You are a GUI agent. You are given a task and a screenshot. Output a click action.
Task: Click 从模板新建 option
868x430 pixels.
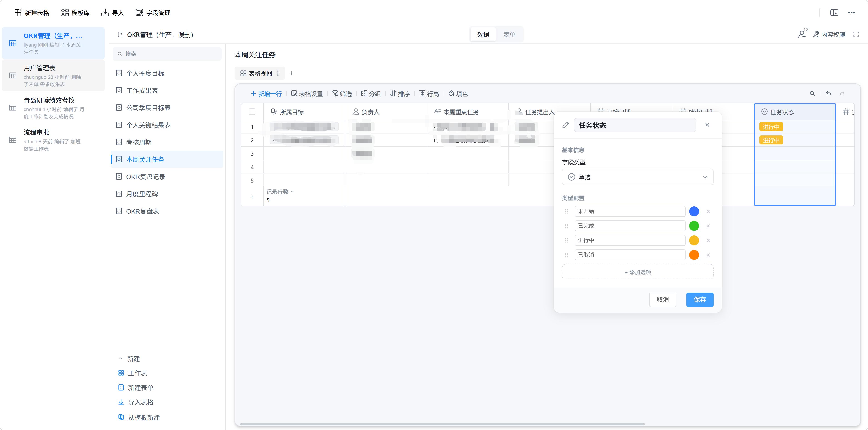click(x=139, y=418)
